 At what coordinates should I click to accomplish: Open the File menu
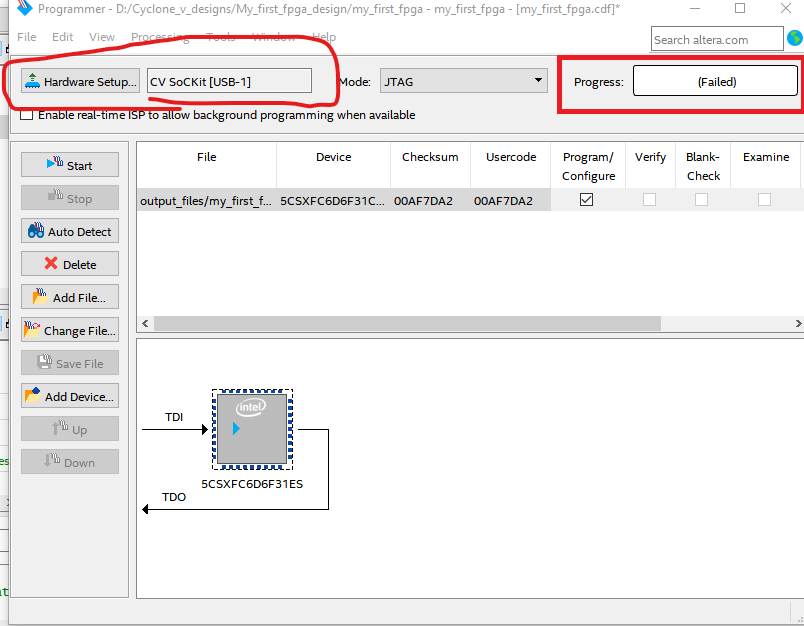(x=27, y=37)
